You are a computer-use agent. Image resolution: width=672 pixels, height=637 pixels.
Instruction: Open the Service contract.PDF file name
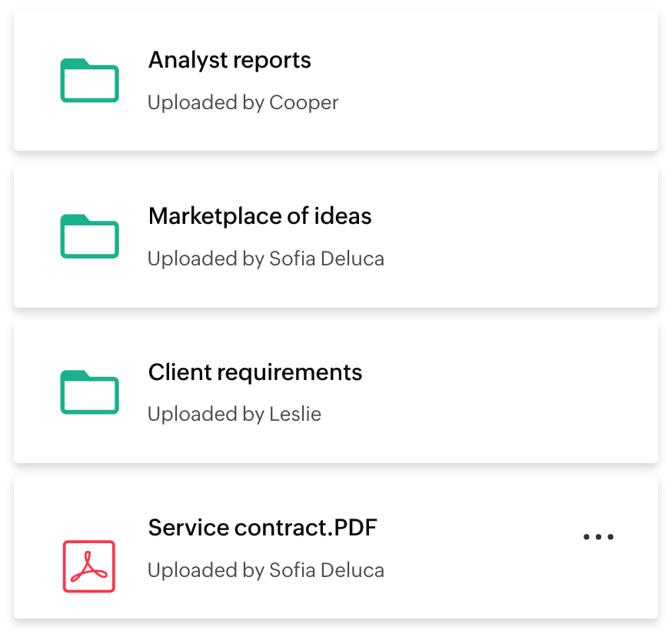[x=262, y=528]
